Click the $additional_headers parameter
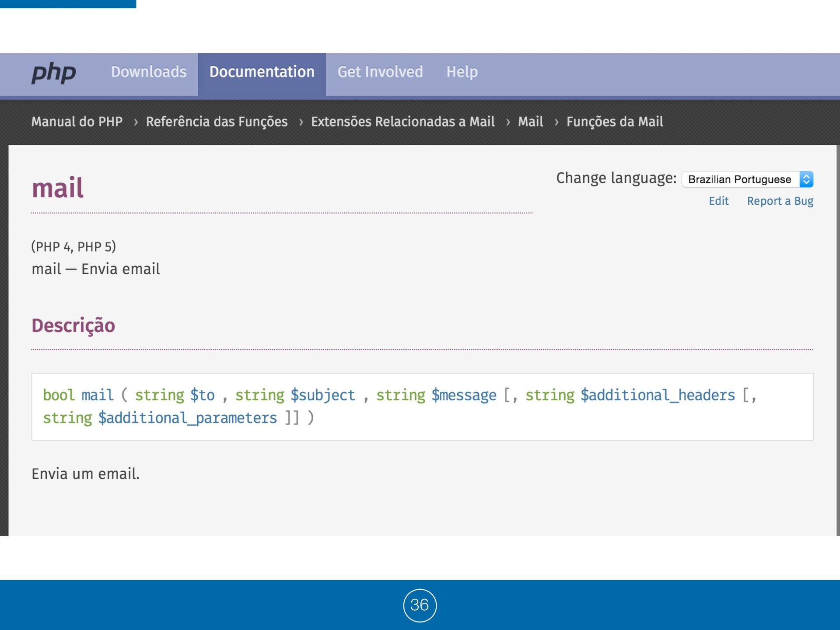The width and height of the screenshot is (840, 630). (658, 395)
